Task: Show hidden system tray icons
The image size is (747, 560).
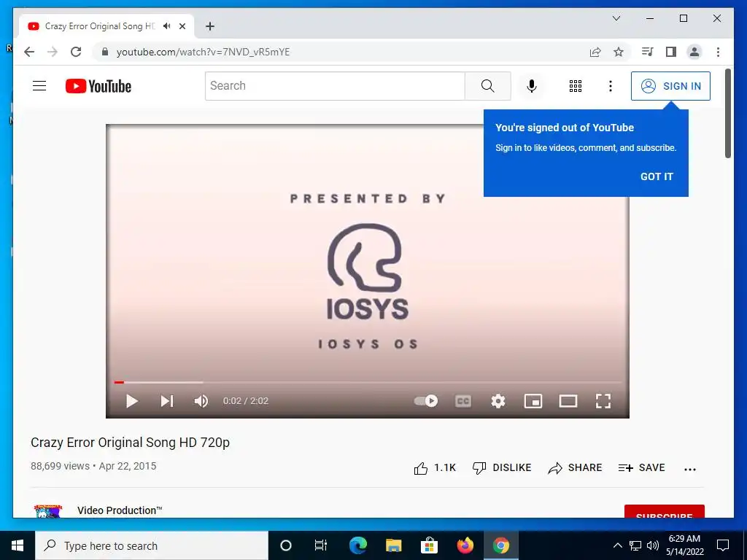Action: (x=617, y=545)
